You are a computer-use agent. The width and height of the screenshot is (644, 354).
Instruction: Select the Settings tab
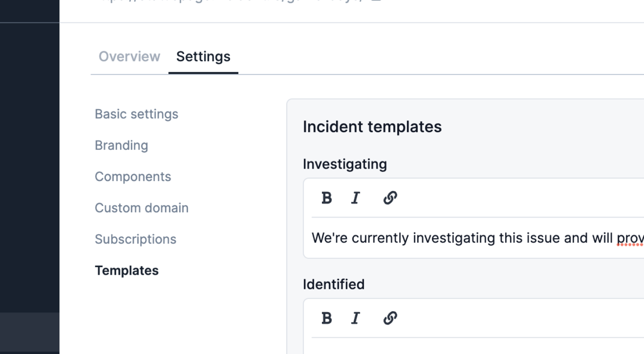pos(203,57)
